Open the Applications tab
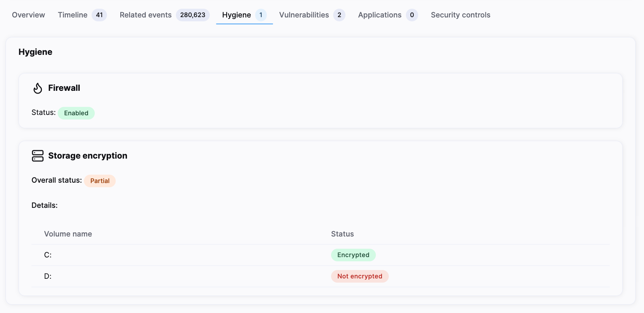This screenshot has height=313, width=644. (x=388, y=15)
